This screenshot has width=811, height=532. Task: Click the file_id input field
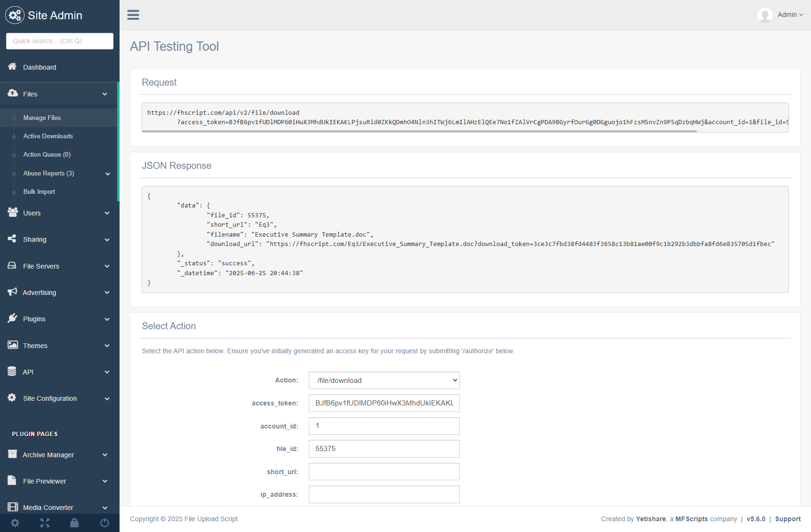[384, 449]
